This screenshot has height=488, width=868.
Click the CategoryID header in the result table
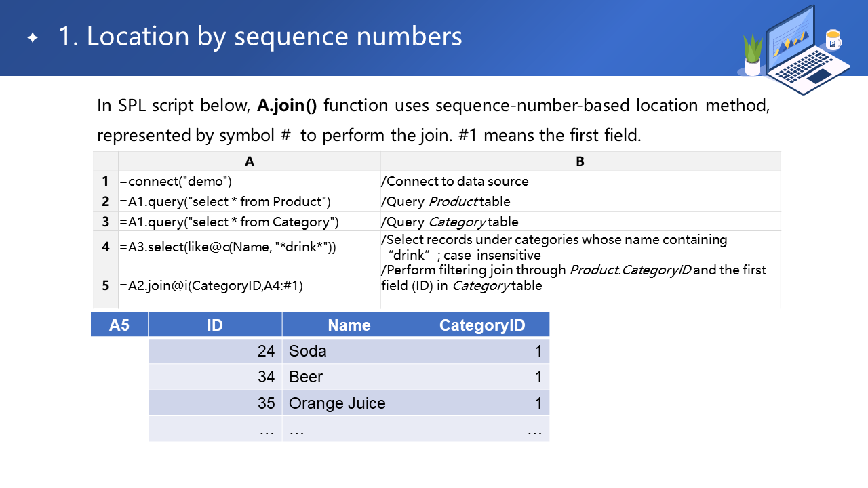[482, 325]
